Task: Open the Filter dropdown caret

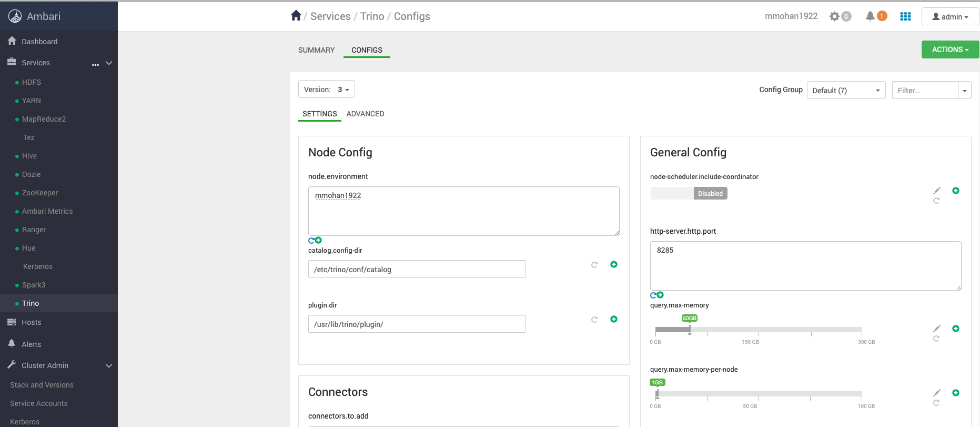Action: (x=965, y=91)
